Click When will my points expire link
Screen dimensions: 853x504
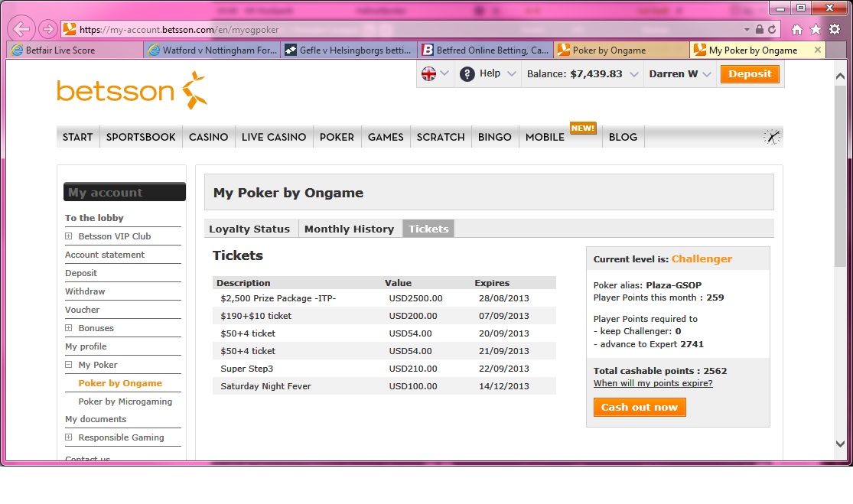(x=653, y=383)
